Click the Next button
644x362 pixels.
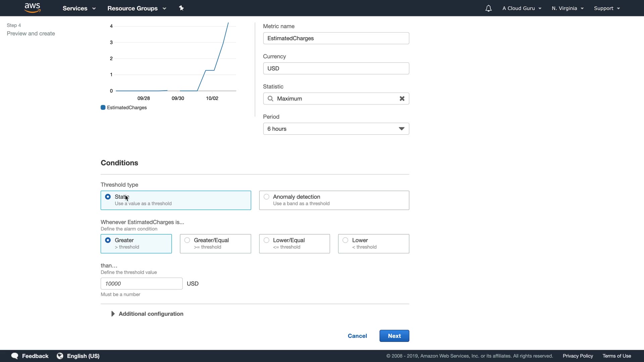coord(394,336)
